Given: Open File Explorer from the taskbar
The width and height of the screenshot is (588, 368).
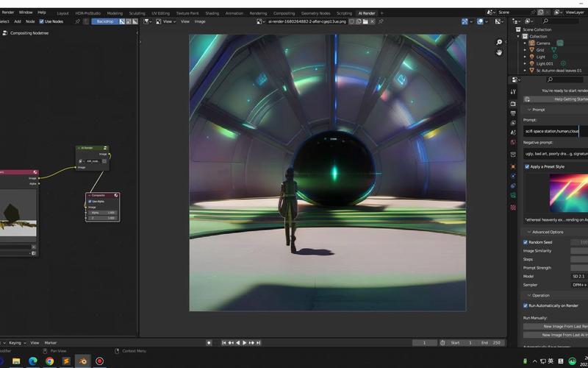Looking at the screenshot, I should click(16, 361).
